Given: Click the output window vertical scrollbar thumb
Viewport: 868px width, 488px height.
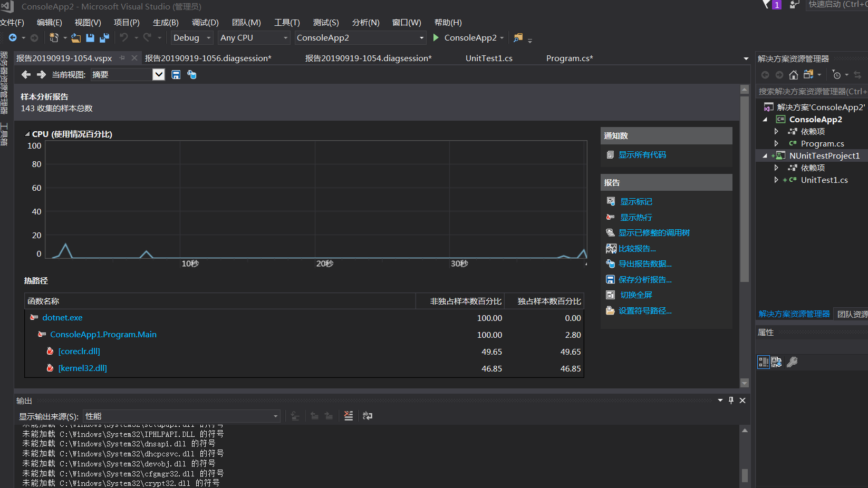Looking at the screenshot, I should [745, 475].
